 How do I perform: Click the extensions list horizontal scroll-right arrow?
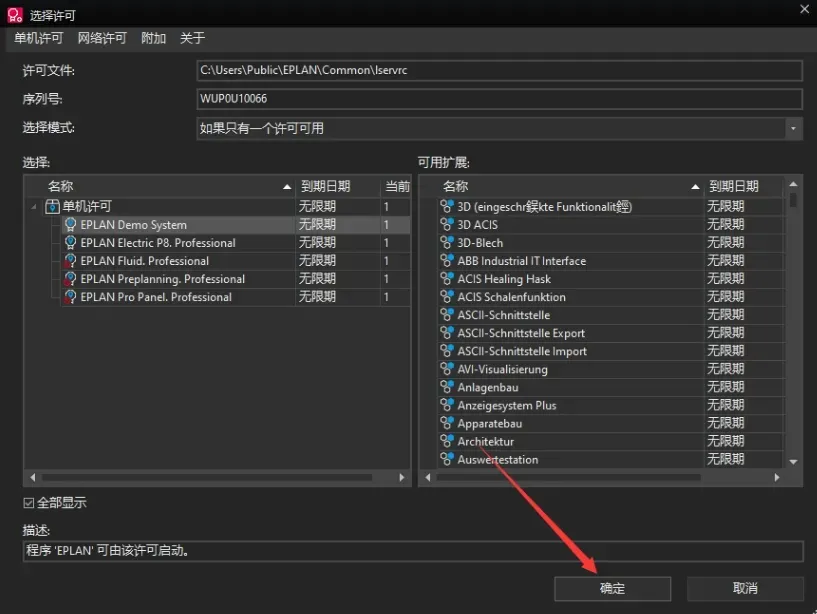point(777,477)
